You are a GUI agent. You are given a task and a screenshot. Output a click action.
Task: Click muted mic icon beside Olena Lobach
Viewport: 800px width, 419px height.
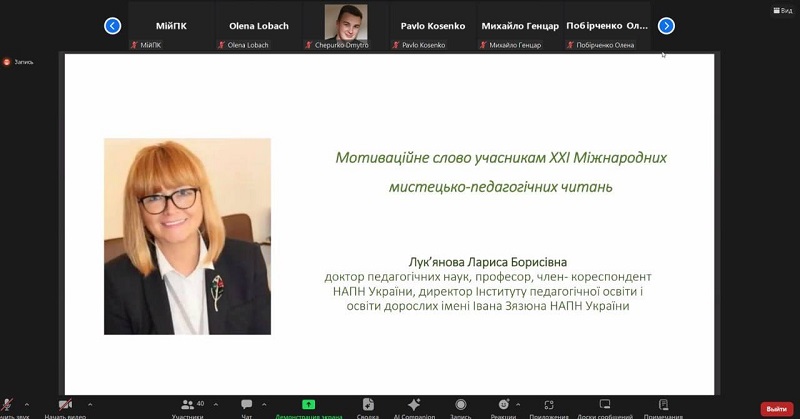221,45
